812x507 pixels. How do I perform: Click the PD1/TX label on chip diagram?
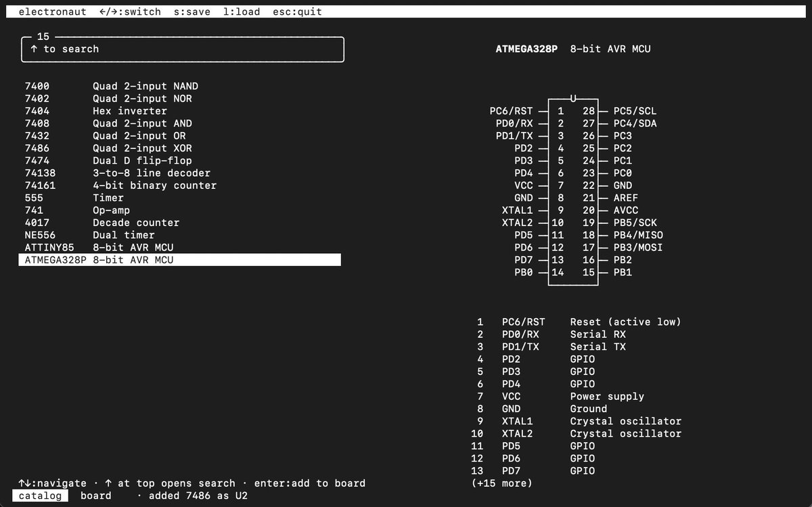[514, 135]
